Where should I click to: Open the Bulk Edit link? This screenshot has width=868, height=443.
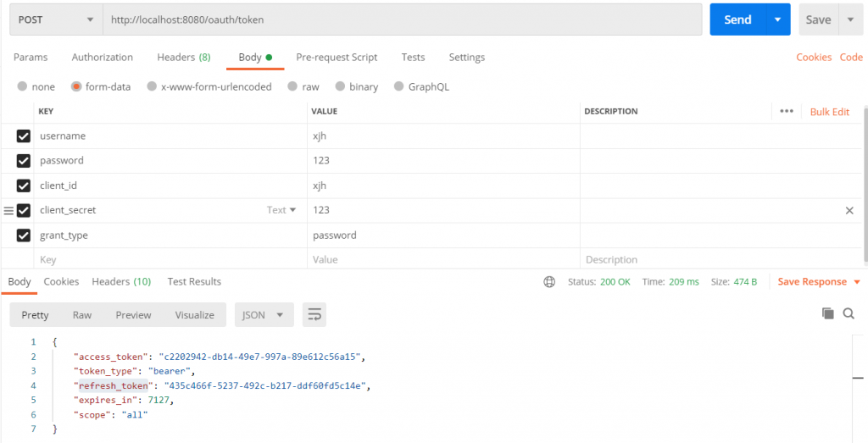pos(829,112)
